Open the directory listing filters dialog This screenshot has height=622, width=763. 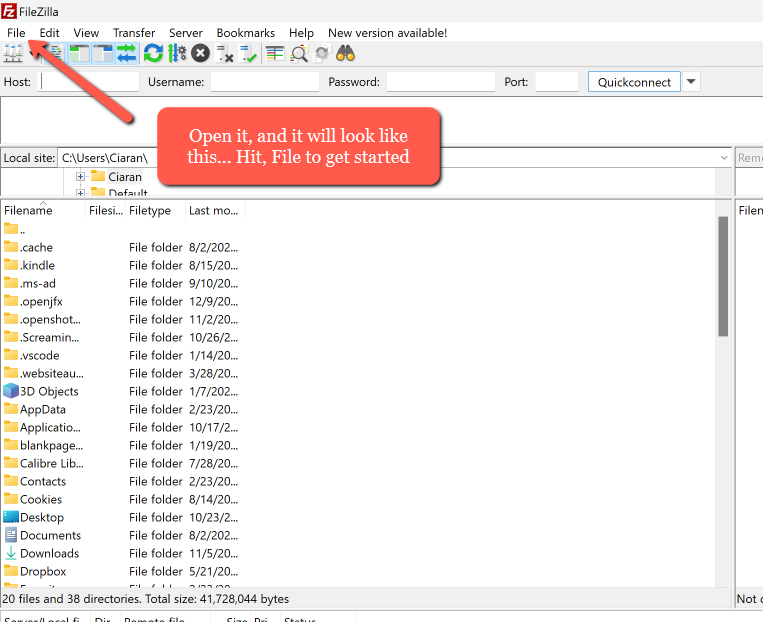275,53
